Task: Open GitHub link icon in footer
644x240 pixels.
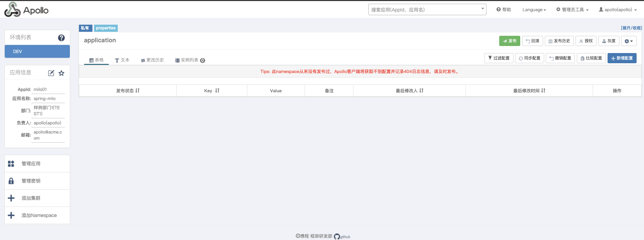Action: tap(342, 237)
